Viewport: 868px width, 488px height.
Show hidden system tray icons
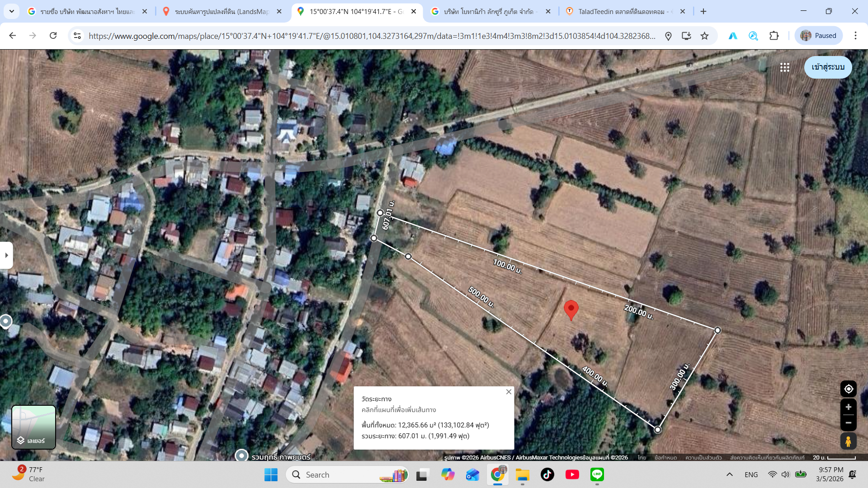point(729,474)
